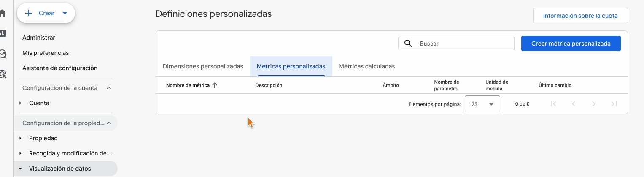Open the elements per page dropdown
This screenshot has width=644, height=177.
[482, 104]
